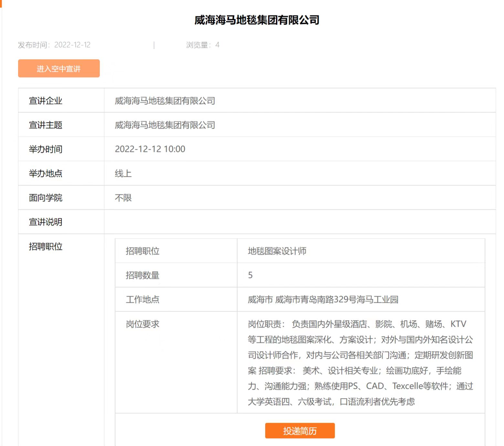The height and width of the screenshot is (446, 504).
Task: Click the 进入空中宣讲 button
Action: point(59,68)
